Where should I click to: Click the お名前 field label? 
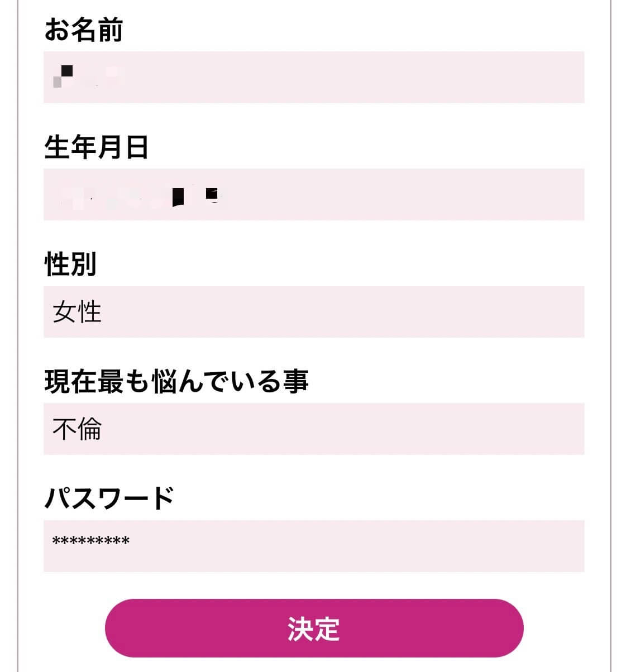tap(83, 30)
